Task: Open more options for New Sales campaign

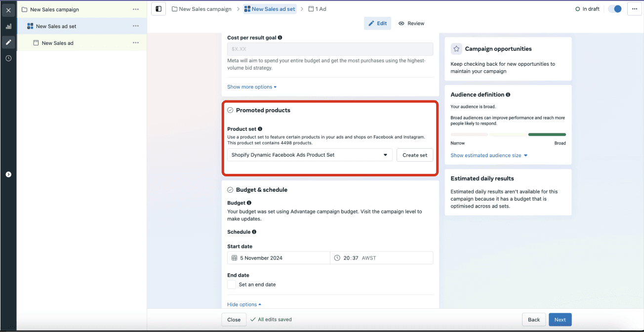Action: 136,9
